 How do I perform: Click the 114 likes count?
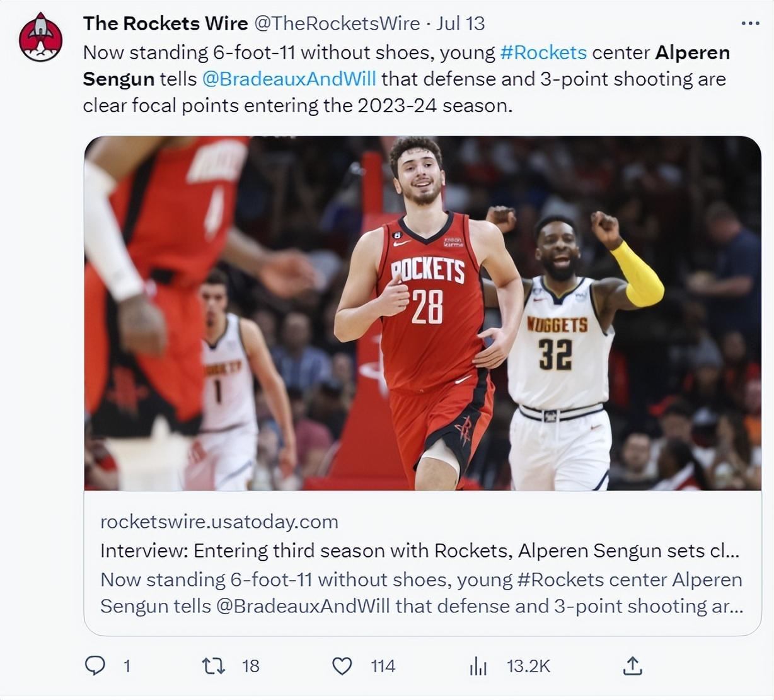[x=383, y=666]
